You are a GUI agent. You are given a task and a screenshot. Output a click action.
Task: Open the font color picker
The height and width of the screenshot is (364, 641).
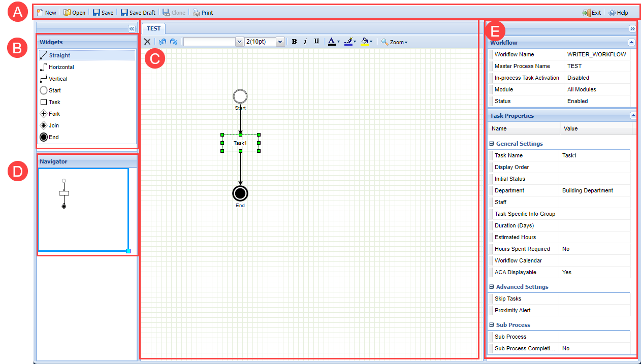pyautogui.click(x=333, y=42)
